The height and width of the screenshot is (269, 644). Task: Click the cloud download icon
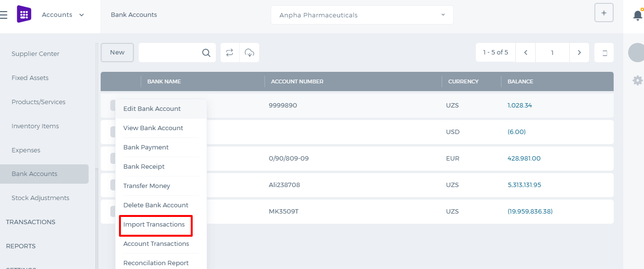(250, 53)
